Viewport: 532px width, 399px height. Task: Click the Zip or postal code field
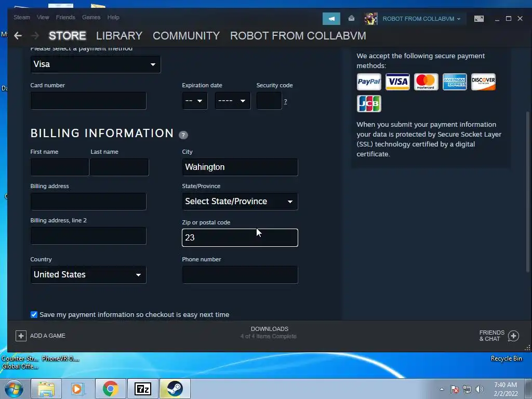(x=240, y=238)
